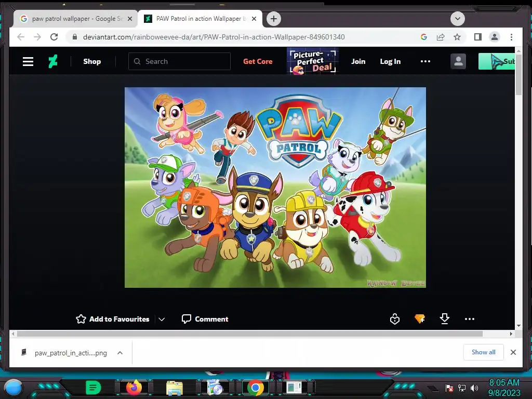Image resolution: width=532 pixels, height=399 pixels.
Task: Click the scroll left arrow
Action: [x=13, y=334]
